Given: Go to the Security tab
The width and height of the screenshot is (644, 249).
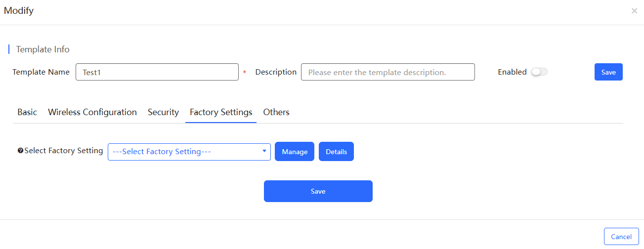Looking at the screenshot, I should [x=163, y=112].
